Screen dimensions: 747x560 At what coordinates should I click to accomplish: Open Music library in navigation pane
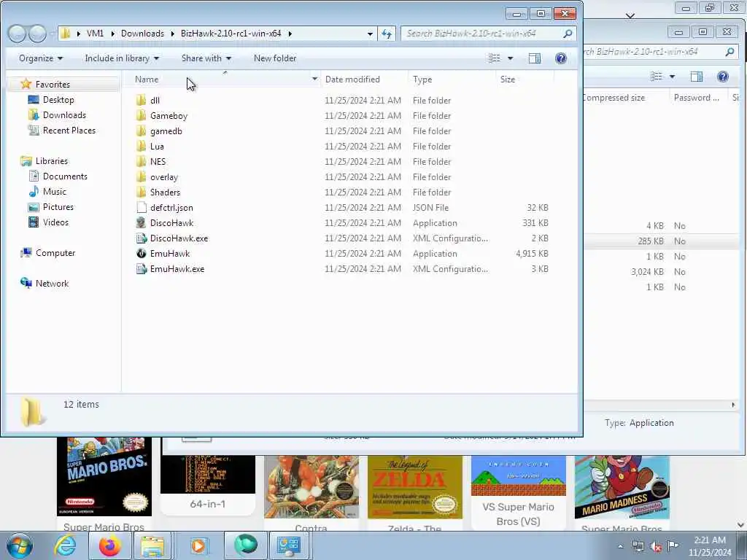pyautogui.click(x=54, y=192)
